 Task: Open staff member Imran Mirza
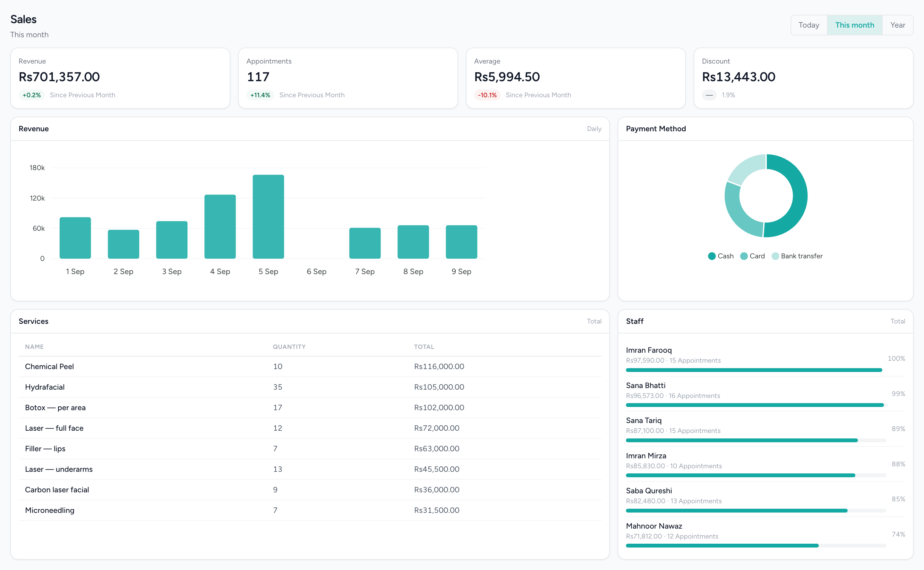[646, 456]
